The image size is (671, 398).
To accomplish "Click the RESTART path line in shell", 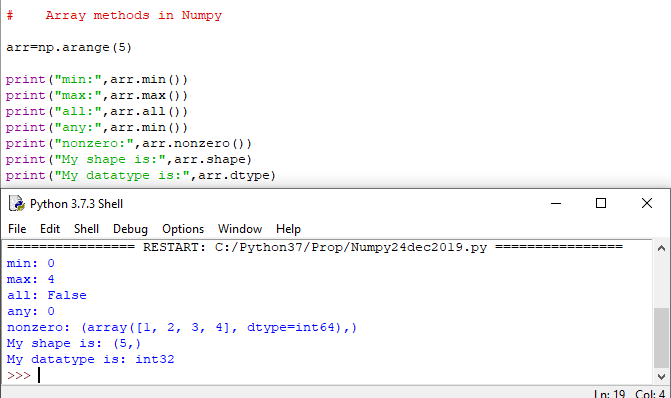I will 315,247.
